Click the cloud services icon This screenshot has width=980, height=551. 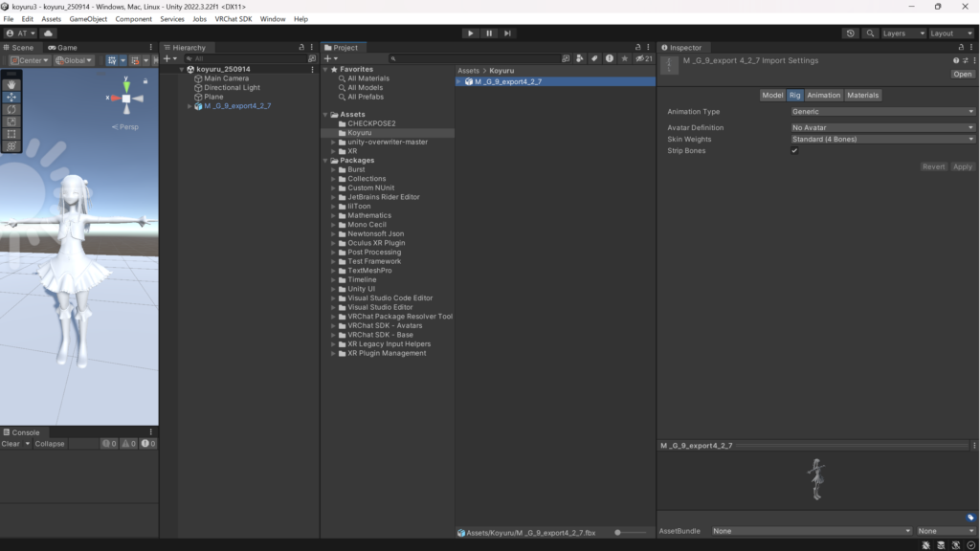49,33
